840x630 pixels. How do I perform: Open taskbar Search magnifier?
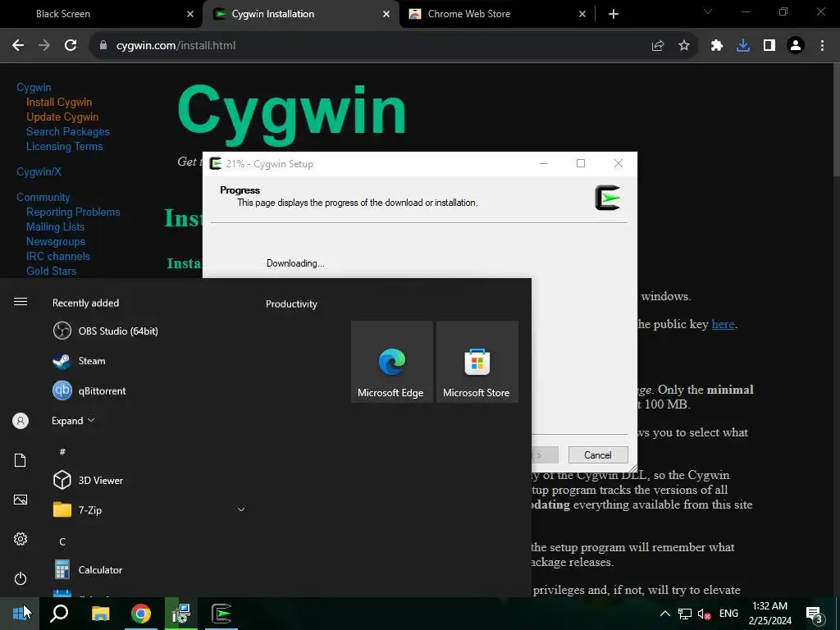point(59,614)
